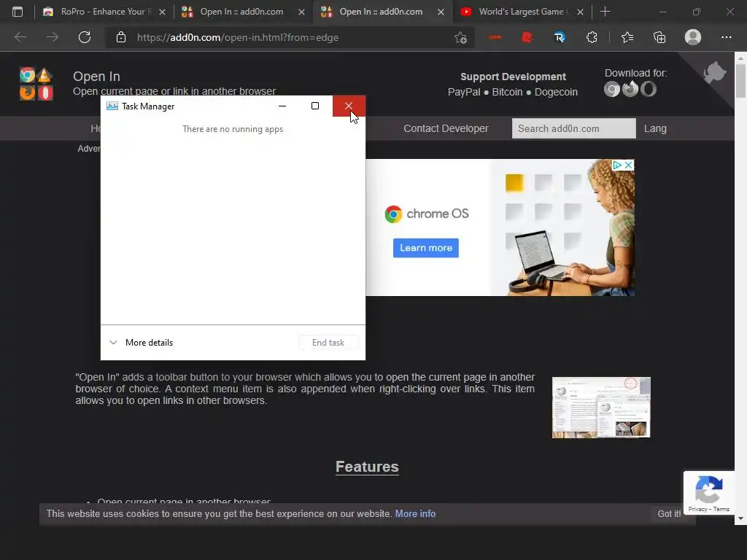Image resolution: width=747 pixels, height=560 pixels.
Task: Close the Task Manager window
Action: [349, 106]
